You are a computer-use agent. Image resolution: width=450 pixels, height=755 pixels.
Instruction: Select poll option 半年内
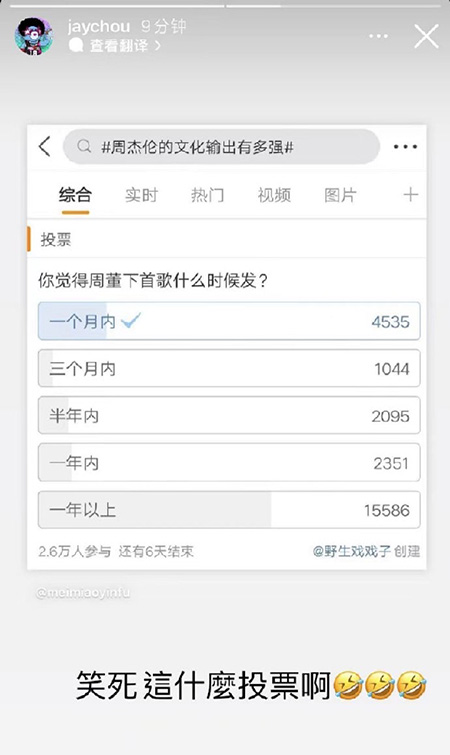click(x=229, y=416)
